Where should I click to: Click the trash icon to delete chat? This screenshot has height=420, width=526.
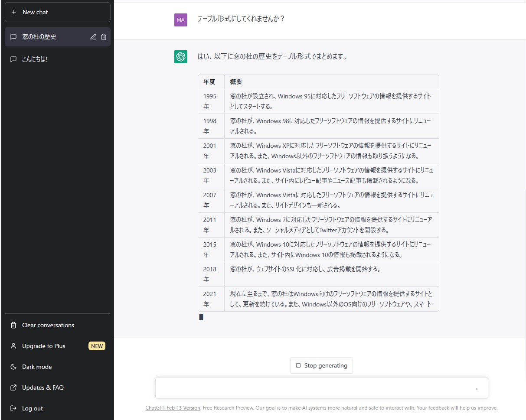pos(103,37)
